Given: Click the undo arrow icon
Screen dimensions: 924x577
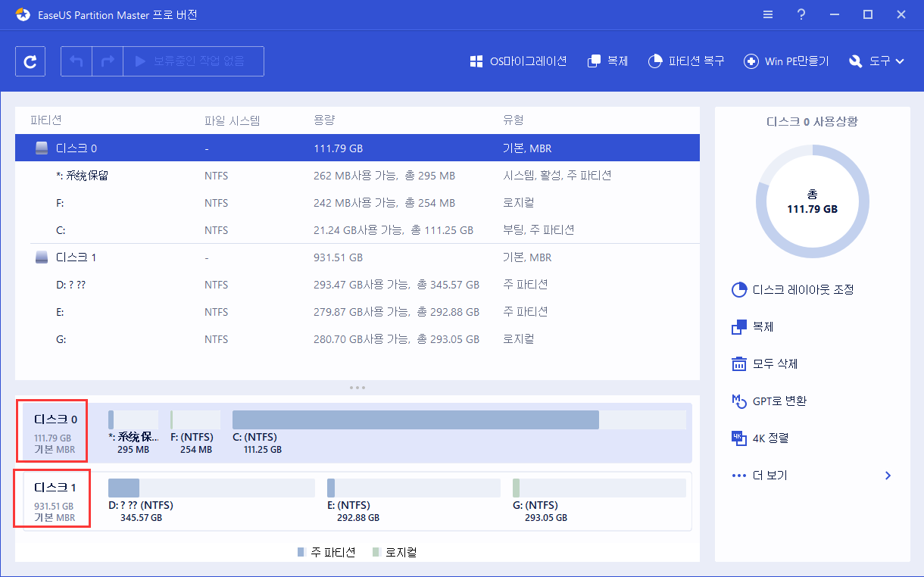Looking at the screenshot, I should (x=76, y=61).
